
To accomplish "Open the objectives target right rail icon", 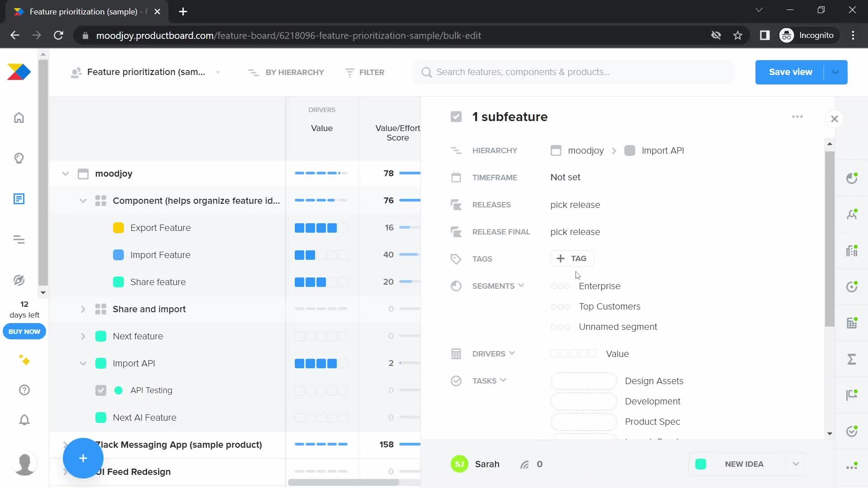I will tap(852, 286).
